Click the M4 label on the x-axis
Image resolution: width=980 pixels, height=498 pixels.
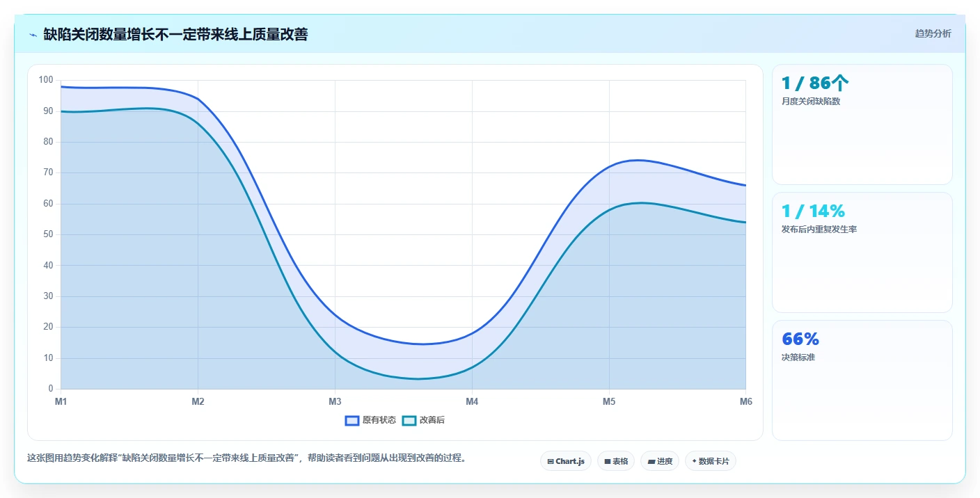coord(472,401)
